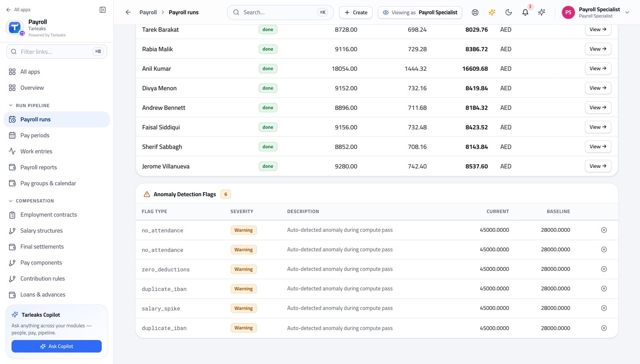View Tarek Barakat's payslip
640x364 pixels.
598,30
